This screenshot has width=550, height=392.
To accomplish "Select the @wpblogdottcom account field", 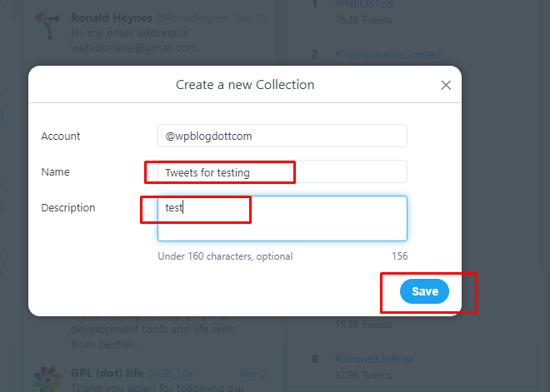I will click(282, 136).
